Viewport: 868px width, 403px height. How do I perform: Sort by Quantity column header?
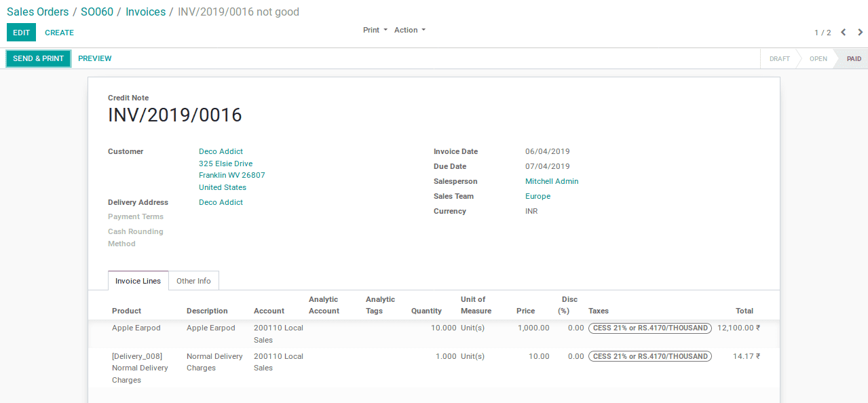(x=426, y=311)
